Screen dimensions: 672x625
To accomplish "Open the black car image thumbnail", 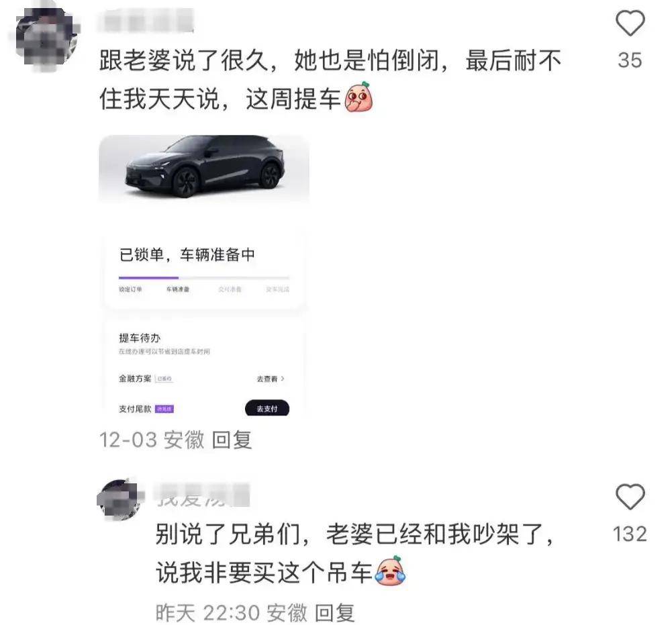I will 204,169.
